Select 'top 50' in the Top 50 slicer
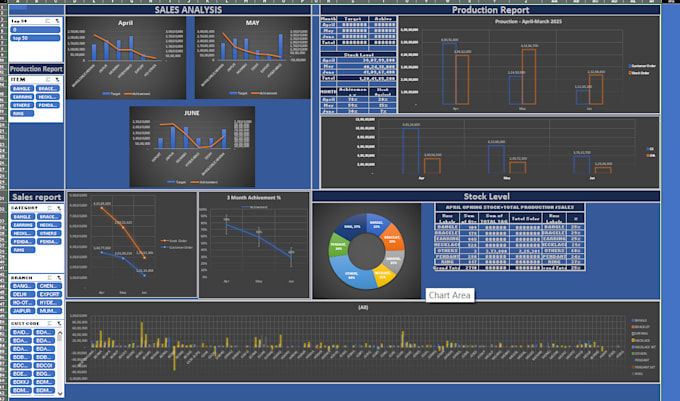 35,38
